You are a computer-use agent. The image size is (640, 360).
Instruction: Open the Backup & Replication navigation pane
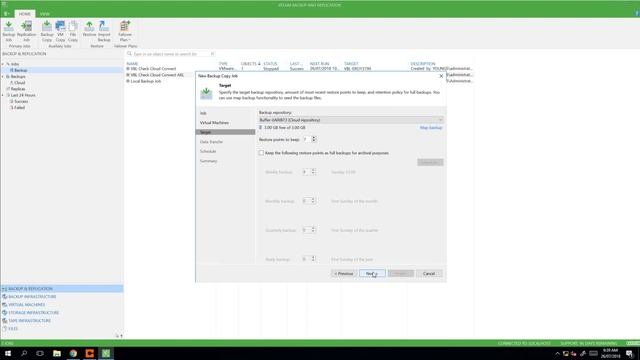tap(62, 289)
